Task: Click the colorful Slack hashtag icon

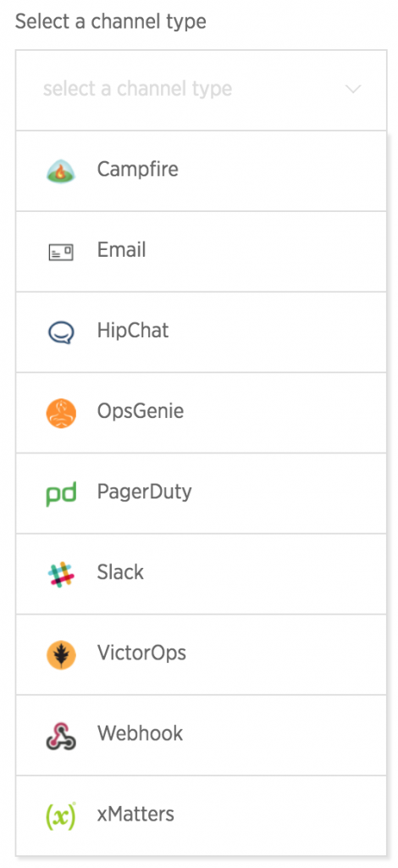Action: point(61,574)
